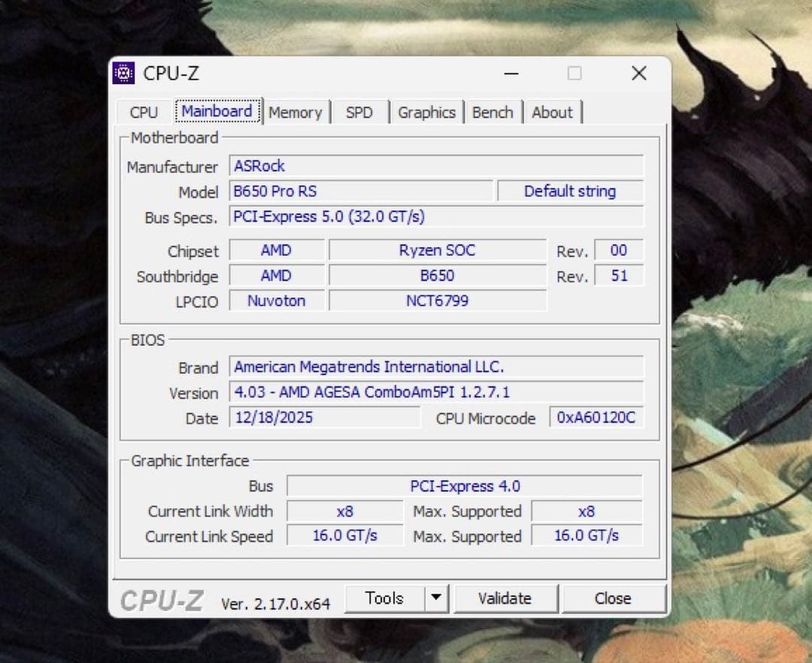Click the Chipset value Ryzen SOC
The image size is (812, 663).
(438, 250)
